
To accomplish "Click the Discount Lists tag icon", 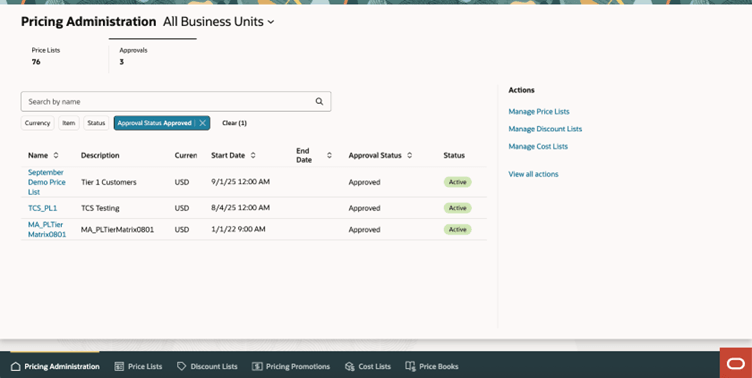I will tap(181, 366).
